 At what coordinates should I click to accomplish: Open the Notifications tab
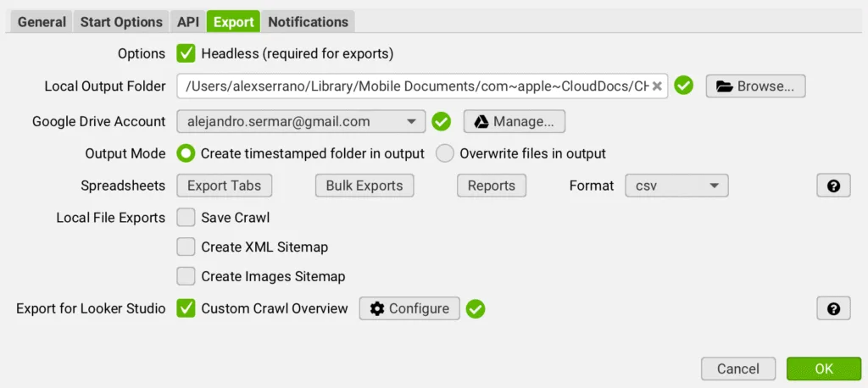pos(308,21)
